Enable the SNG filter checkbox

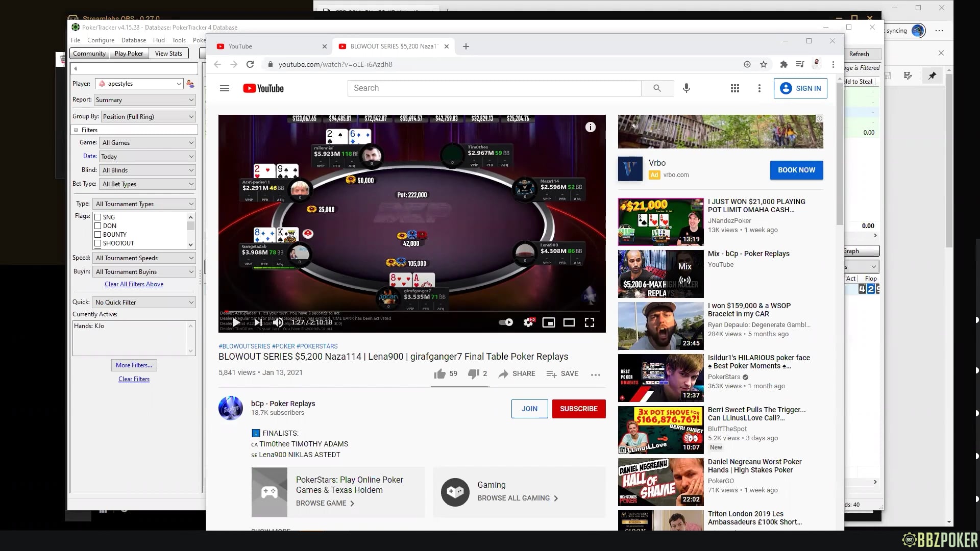98,217
